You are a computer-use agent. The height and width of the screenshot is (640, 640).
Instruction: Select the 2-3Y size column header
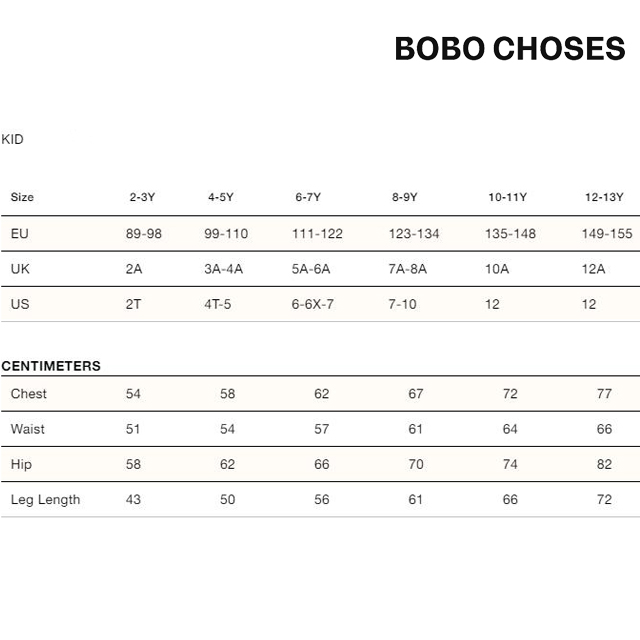coord(142,197)
